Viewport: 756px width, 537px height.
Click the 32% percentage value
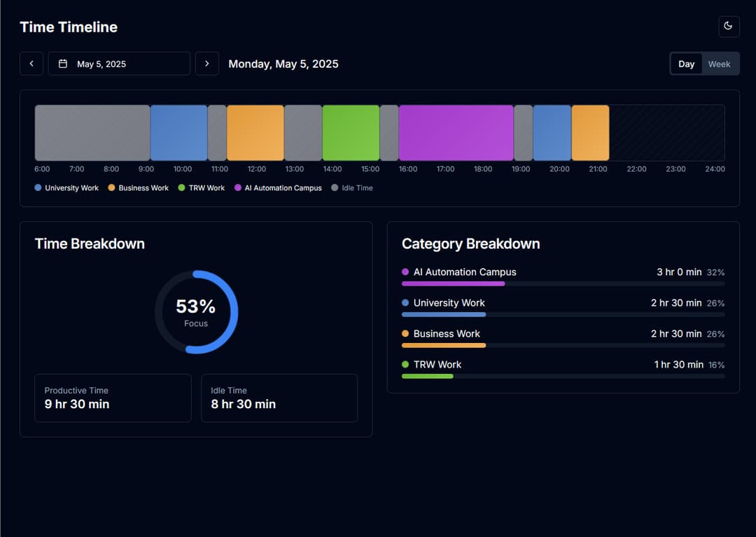715,272
